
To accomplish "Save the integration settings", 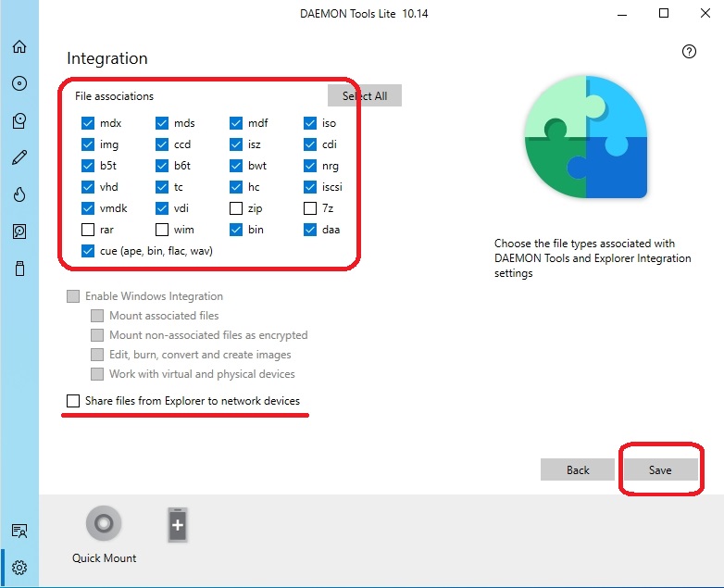I will 660,469.
